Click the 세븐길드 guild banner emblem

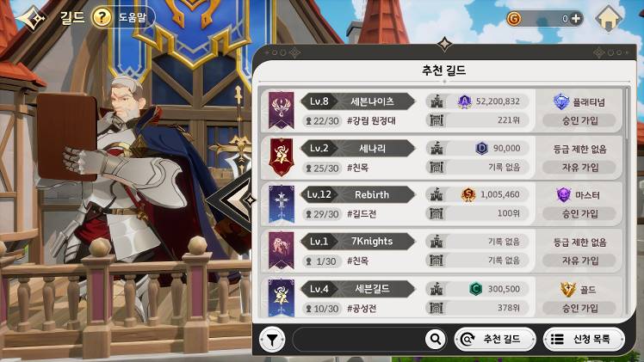point(282,298)
